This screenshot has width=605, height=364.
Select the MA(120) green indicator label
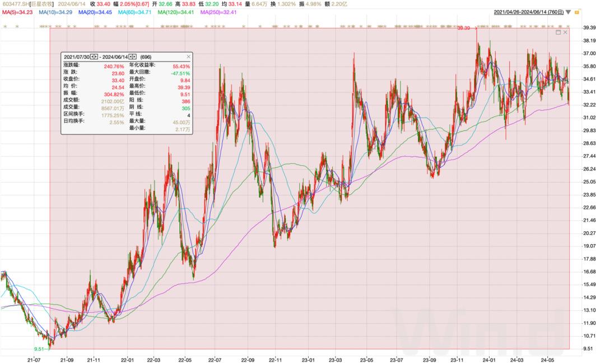click(176, 12)
